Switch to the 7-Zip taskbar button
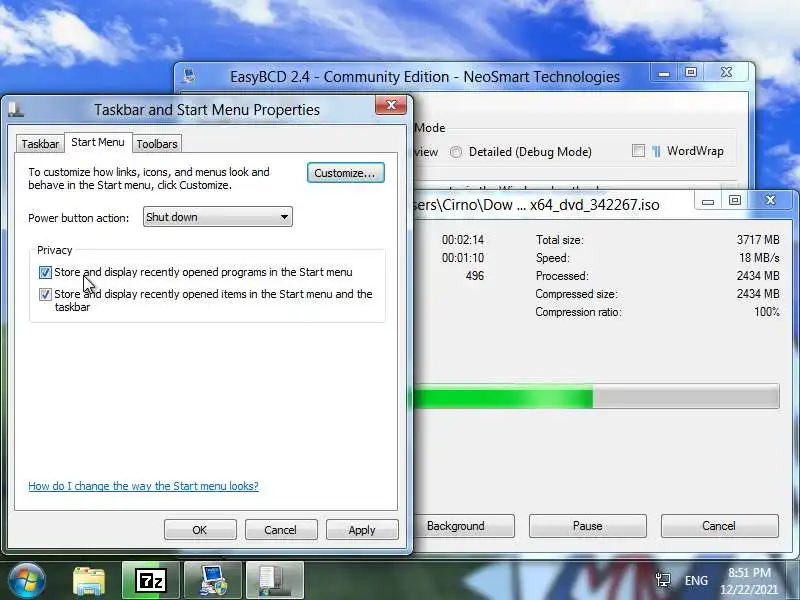The image size is (800, 600). point(151,580)
